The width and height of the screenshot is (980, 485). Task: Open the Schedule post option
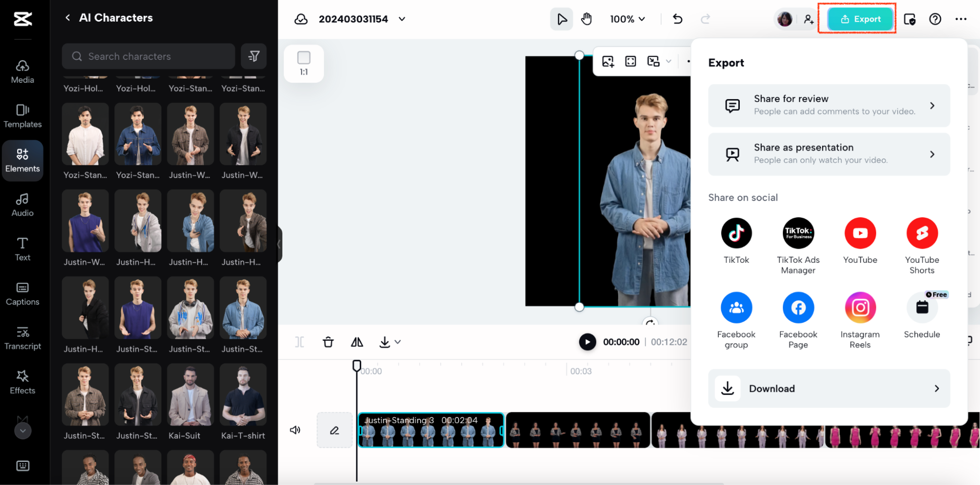point(922,315)
